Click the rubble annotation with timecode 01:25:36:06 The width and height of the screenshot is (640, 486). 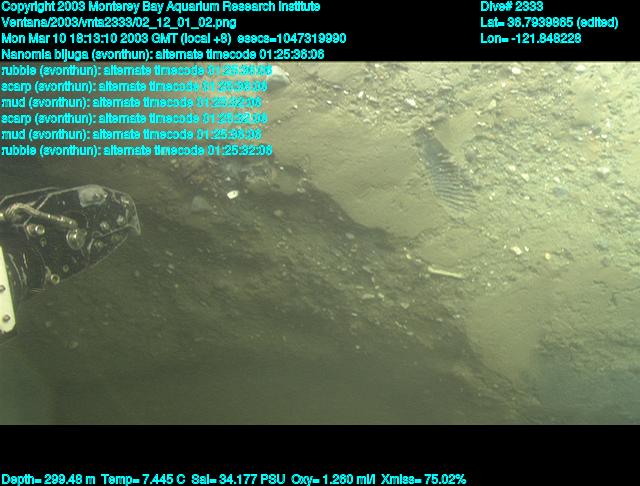pyautogui.click(x=137, y=70)
